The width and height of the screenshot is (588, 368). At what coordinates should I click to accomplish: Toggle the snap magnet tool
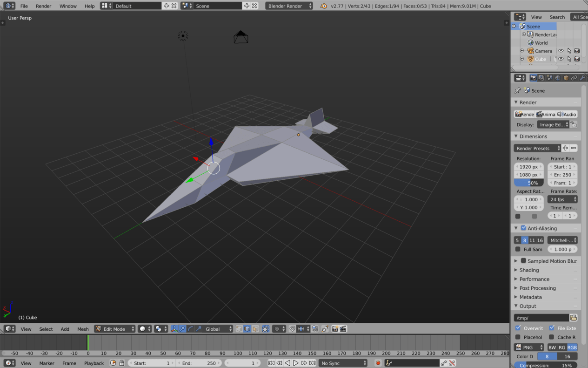click(x=292, y=329)
